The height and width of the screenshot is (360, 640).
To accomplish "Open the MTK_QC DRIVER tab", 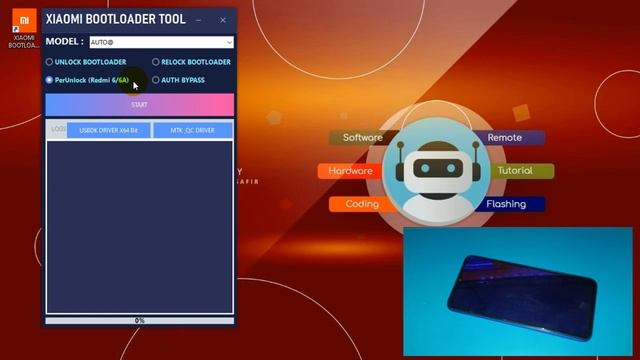I will coord(192,130).
